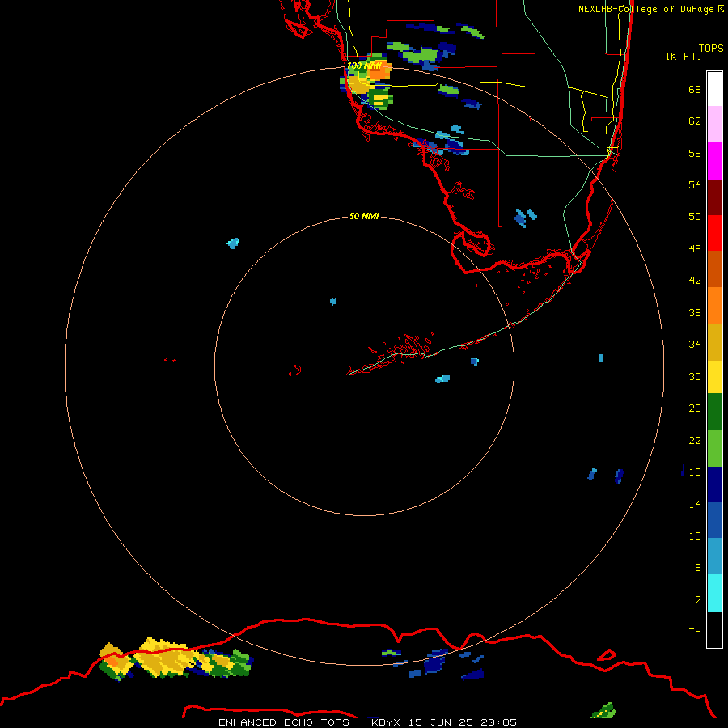Click the navy blue swatch on the scale
The height and width of the screenshot is (728, 728).
pos(714,485)
